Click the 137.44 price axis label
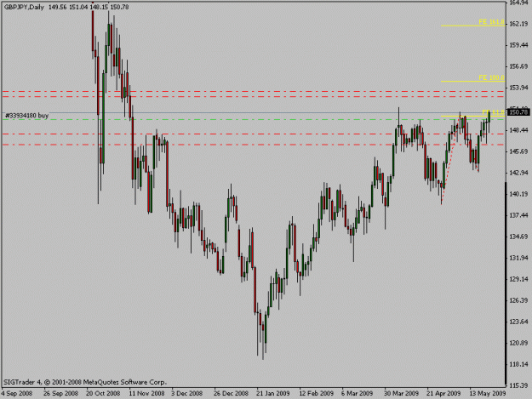532x399 pixels. pyautogui.click(x=518, y=215)
